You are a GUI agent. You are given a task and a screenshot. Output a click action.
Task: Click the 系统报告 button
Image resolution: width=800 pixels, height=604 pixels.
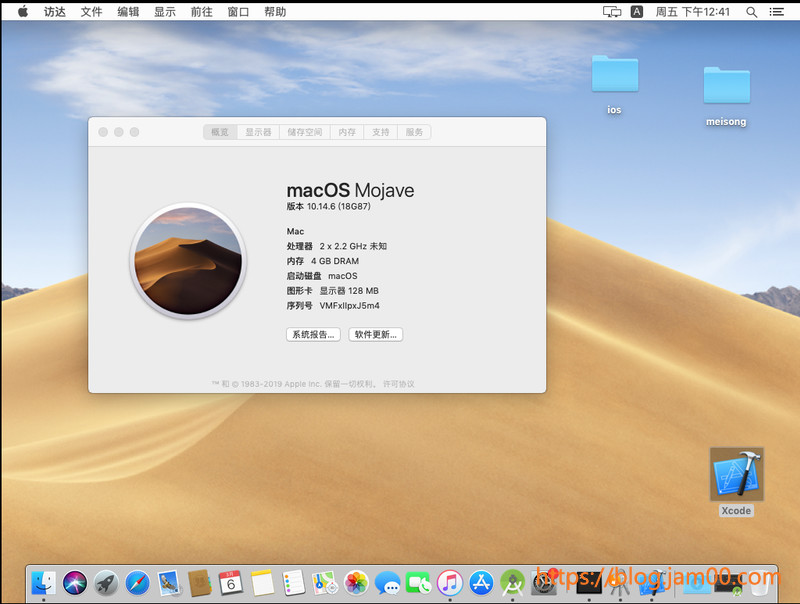[313, 335]
